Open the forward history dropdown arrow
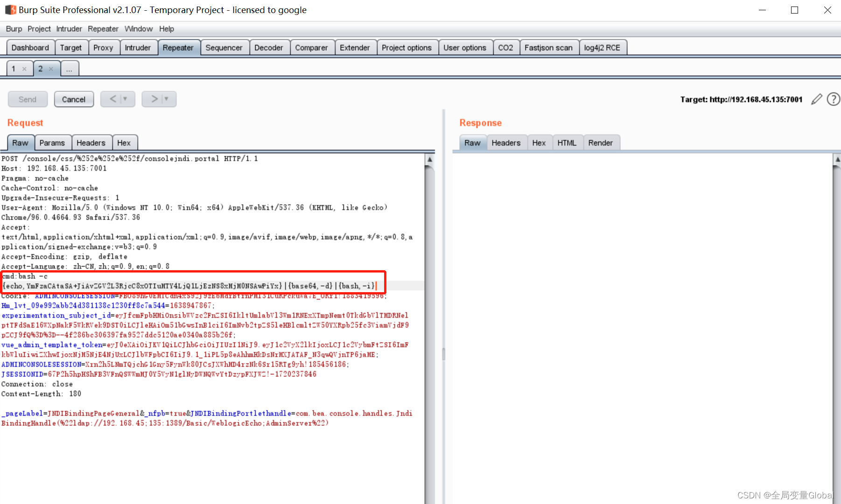841x504 pixels. tap(167, 99)
